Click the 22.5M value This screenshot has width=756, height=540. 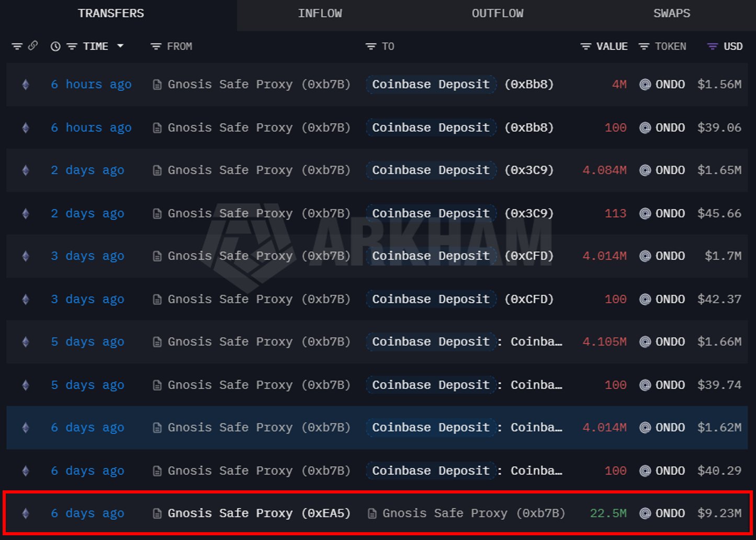tap(608, 513)
